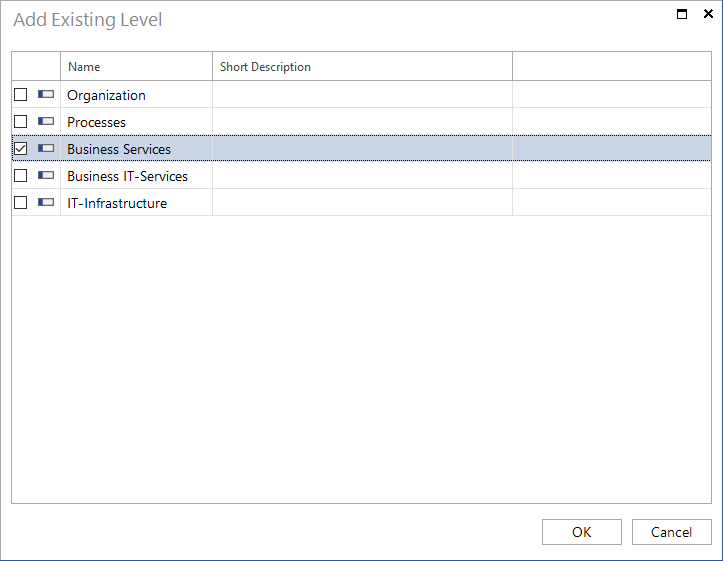Dismiss dialog with Cancel button
Viewport: 723px width, 561px height.
pyautogui.click(x=671, y=532)
